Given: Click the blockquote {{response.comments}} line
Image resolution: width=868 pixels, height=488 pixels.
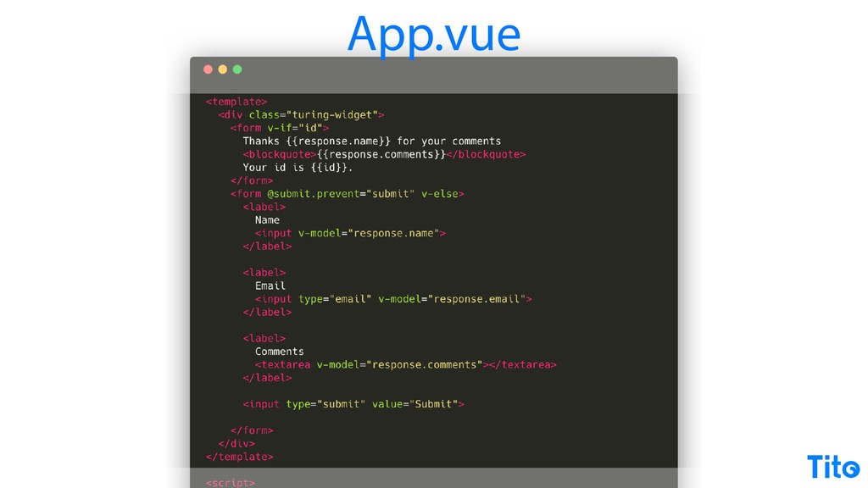Looking at the screenshot, I should [384, 154].
